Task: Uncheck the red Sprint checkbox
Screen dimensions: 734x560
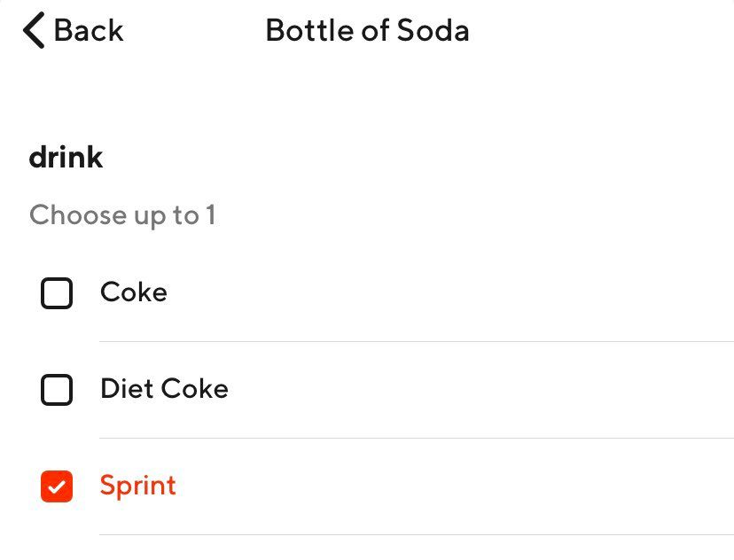Action: (x=57, y=486)
